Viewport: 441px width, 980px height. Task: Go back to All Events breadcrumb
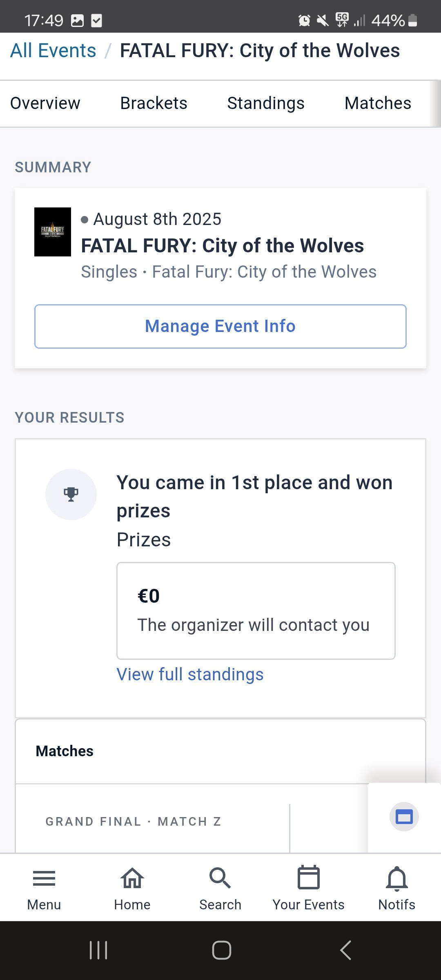pyautogui.click(x=53, y=51)
